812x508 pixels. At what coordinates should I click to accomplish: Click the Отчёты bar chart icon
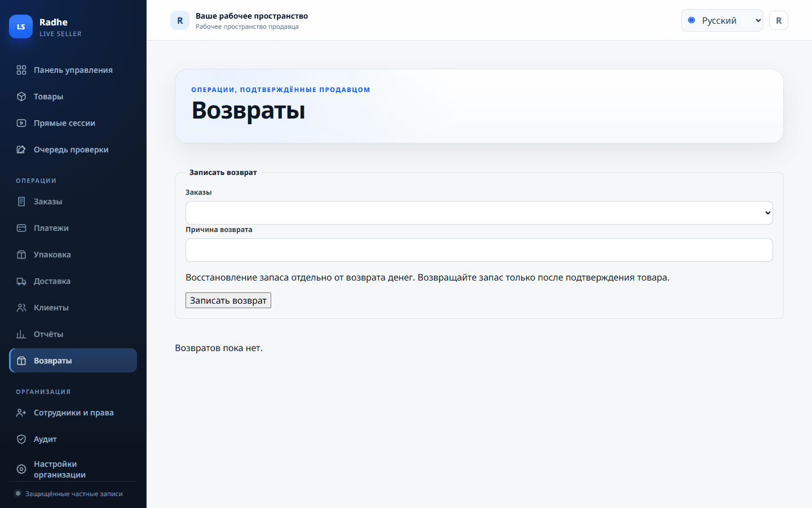21,334
